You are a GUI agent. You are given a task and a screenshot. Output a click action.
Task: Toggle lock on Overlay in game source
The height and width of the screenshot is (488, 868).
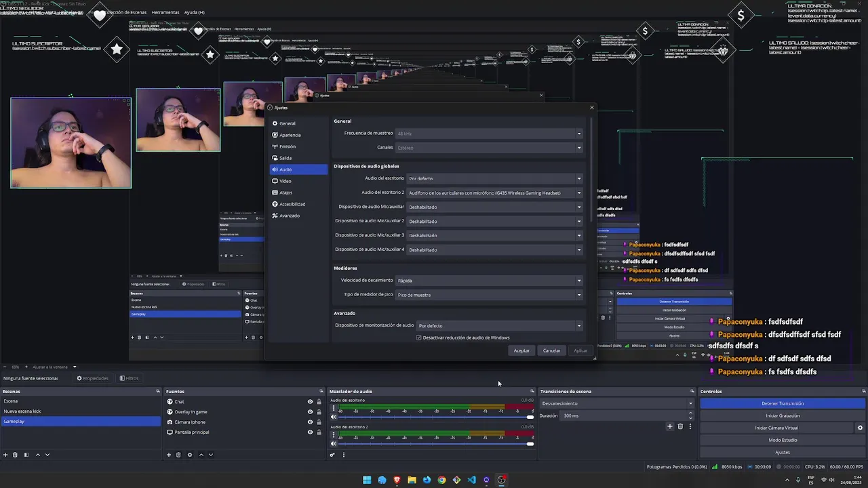(319, 411)
